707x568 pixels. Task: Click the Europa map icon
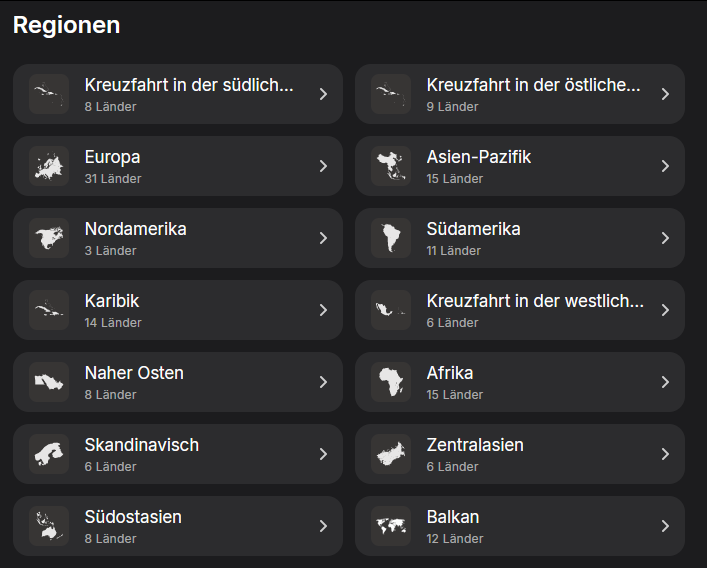49,166
